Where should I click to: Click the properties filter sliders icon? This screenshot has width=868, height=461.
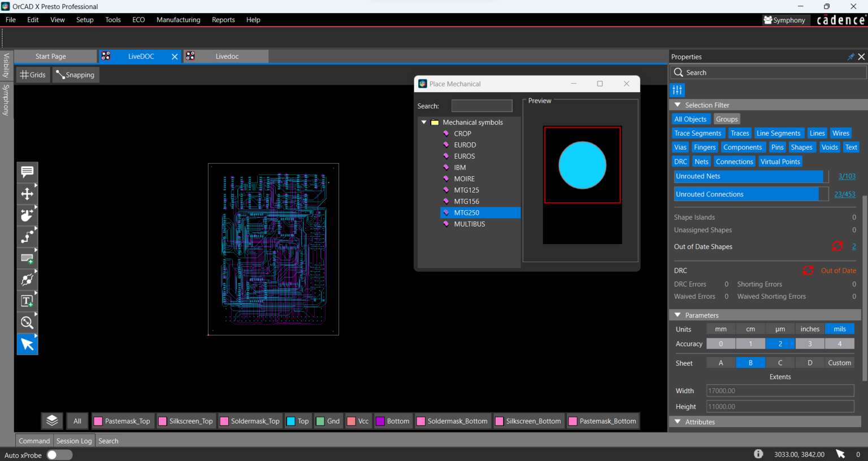coord(678,90)
